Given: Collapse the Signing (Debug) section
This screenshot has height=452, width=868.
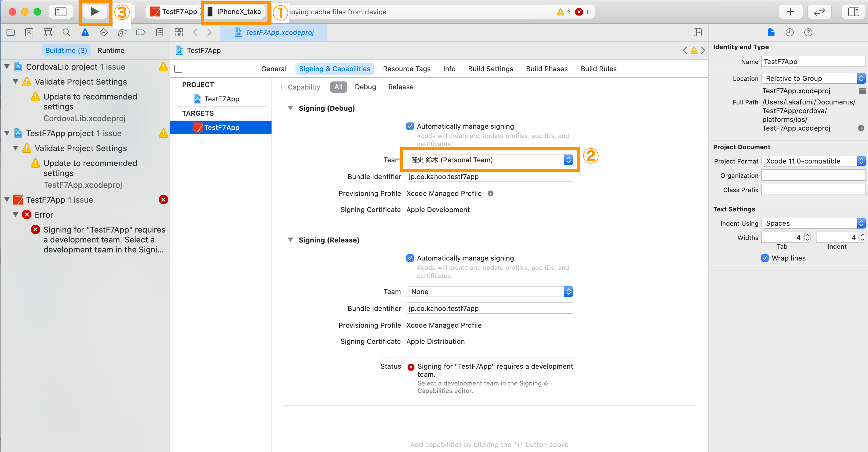Looking at the screenshot, I should coord(290,108).
